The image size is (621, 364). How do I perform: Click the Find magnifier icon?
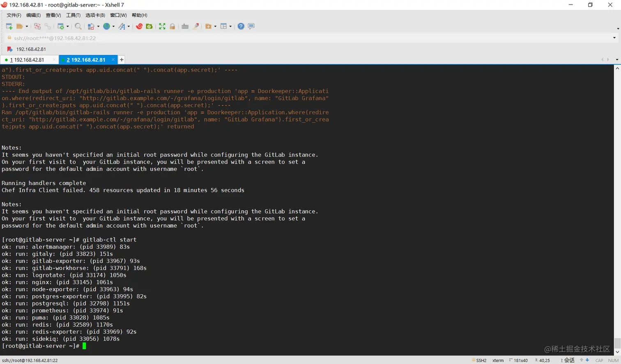(78, 26)
